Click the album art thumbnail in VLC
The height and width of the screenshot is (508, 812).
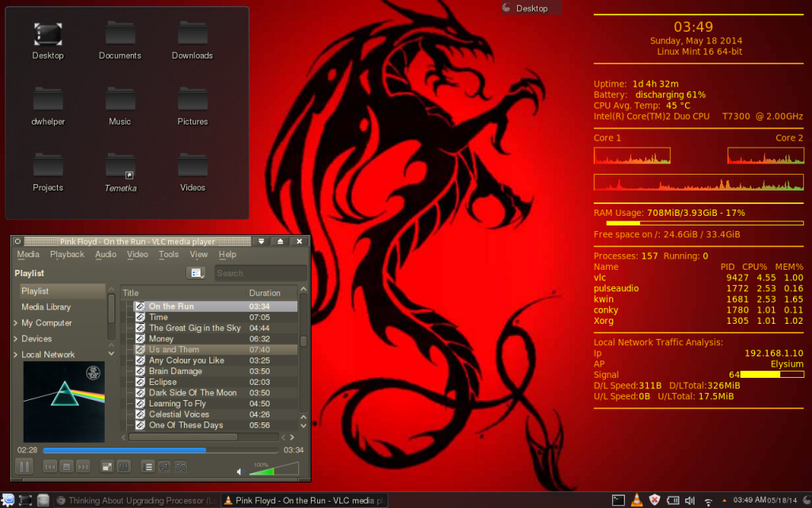tap(63, 402)
